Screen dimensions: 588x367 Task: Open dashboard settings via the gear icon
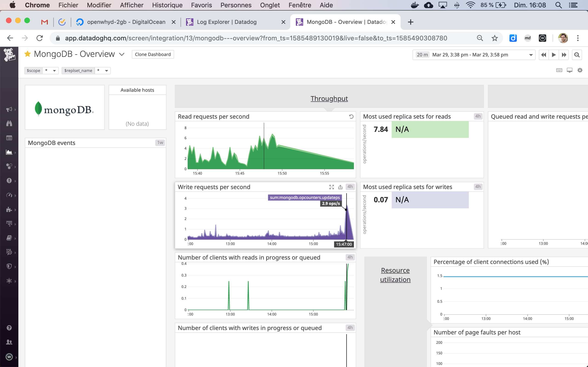(x=580, y=70)
